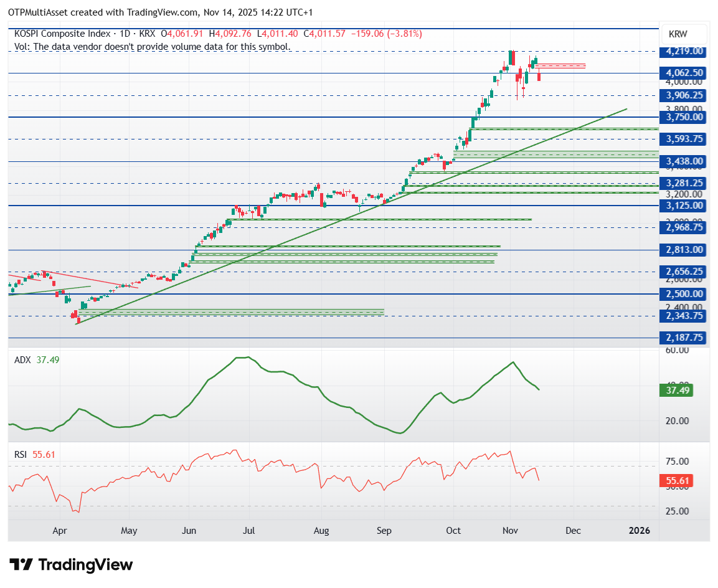
Task: Select the RSI indicator label
Action: pos(19,455)
